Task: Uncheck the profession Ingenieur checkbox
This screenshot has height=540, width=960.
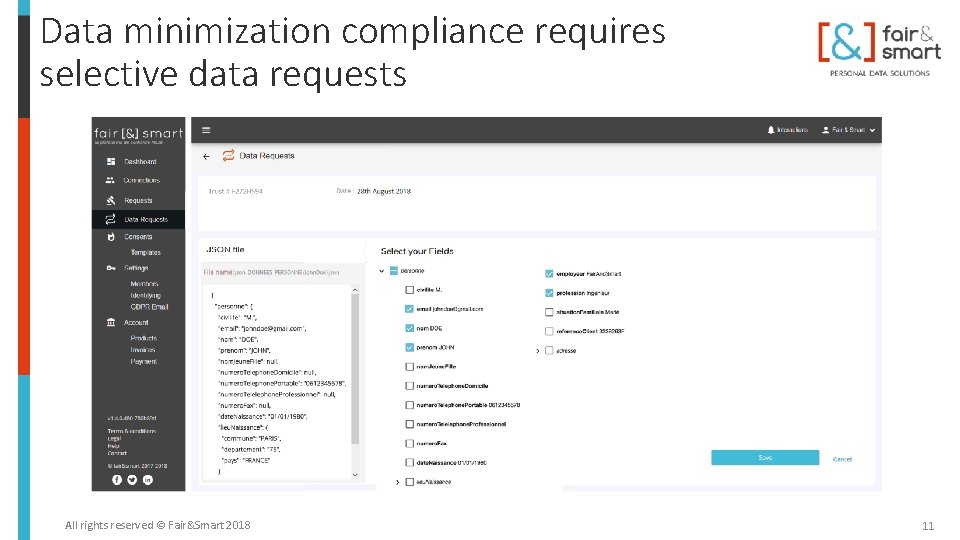Action: click(x=550, y=293)
